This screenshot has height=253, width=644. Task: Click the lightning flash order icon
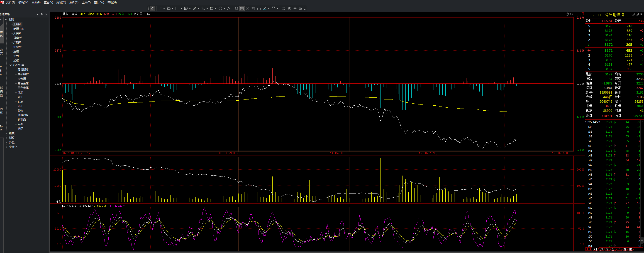pos(637,14)
